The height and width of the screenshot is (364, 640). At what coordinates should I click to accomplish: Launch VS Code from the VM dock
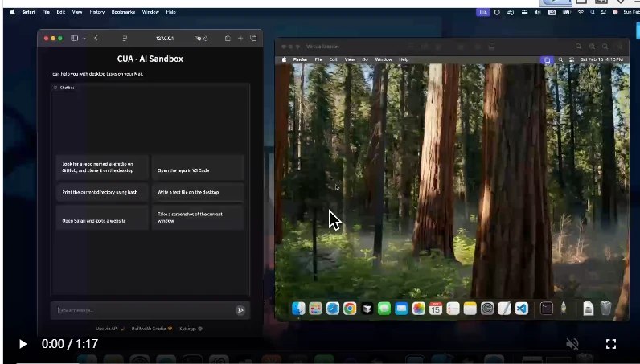pyautogui.click(x=521, y=308)
